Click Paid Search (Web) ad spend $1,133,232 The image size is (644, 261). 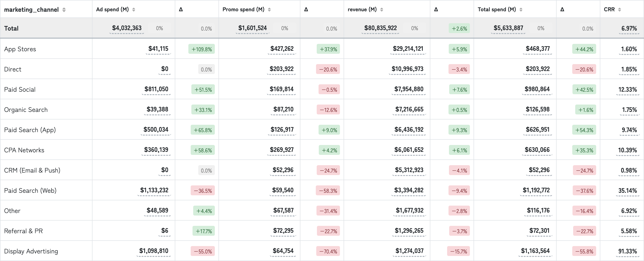[154, 190]
